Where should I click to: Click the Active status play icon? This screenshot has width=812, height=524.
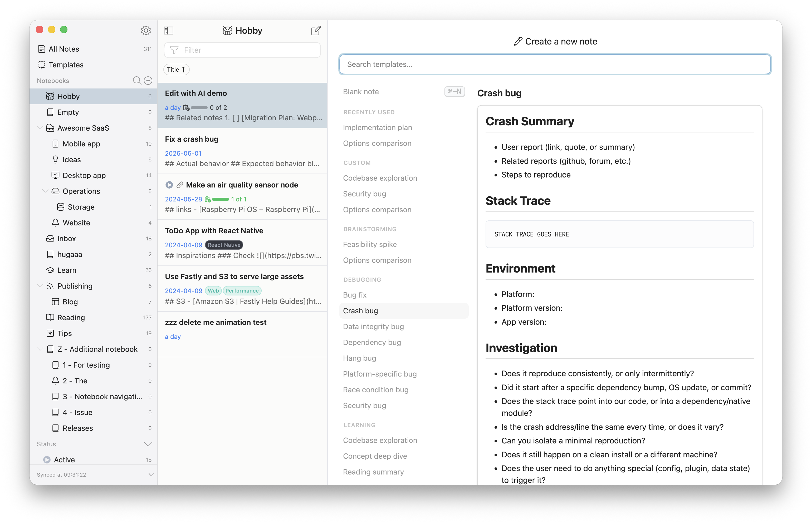pos(47,460)
